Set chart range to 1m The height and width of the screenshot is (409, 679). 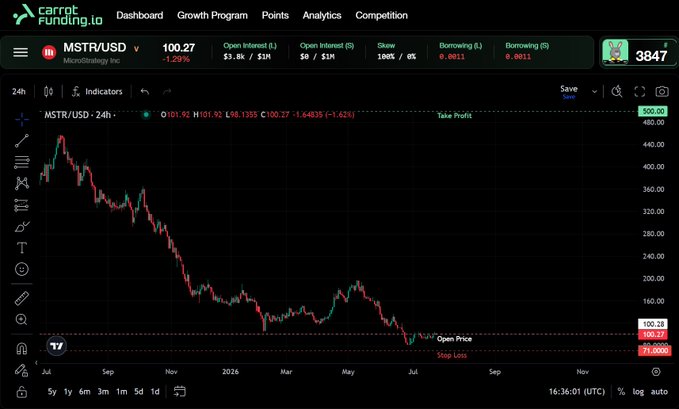tap(122, 392)
